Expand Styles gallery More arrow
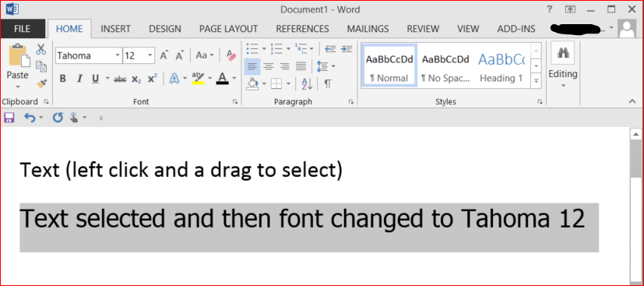The width and height of the screenshot is (644, 286). [x=536, y=81]
